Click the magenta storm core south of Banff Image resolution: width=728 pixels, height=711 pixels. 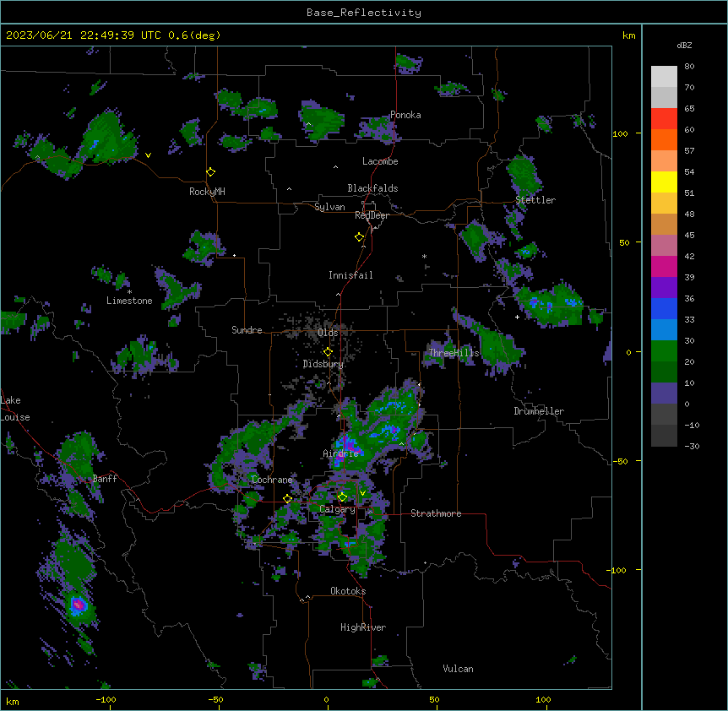(x=79, y=605)
